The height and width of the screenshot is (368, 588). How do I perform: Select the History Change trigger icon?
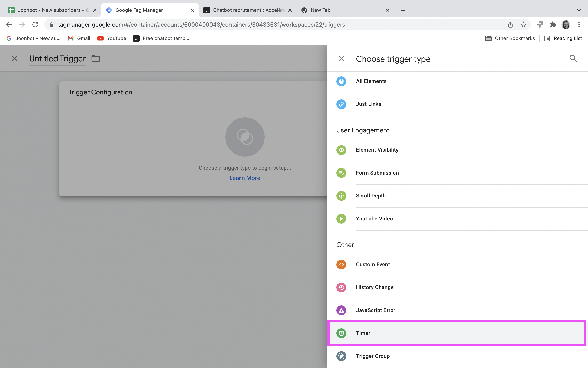click(x=341, y=287)
